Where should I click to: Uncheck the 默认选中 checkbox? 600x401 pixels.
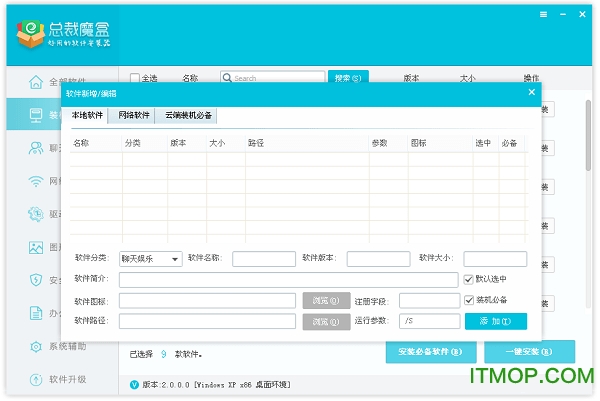pyautogui.click(x=469, y=279)
